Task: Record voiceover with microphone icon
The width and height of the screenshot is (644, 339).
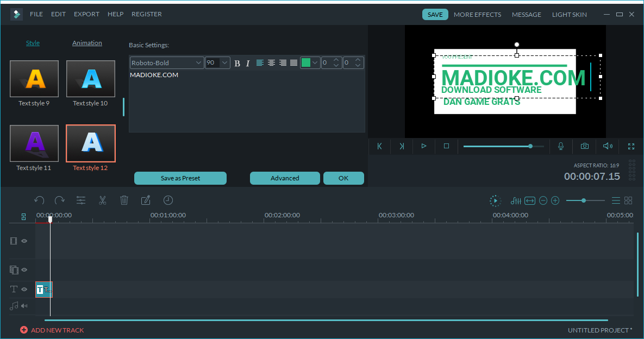Action: (x=561, y=146)
